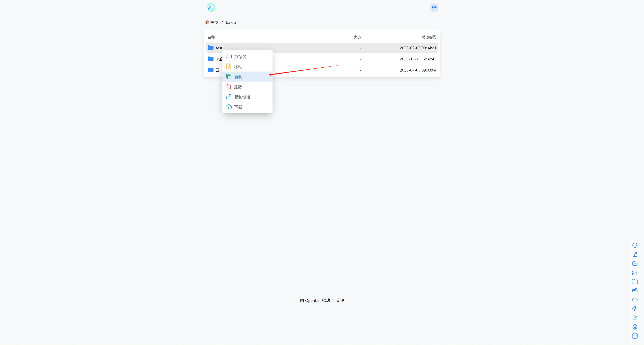644x345 pixels.
Task: Click the new file icon
Action: 635,255
